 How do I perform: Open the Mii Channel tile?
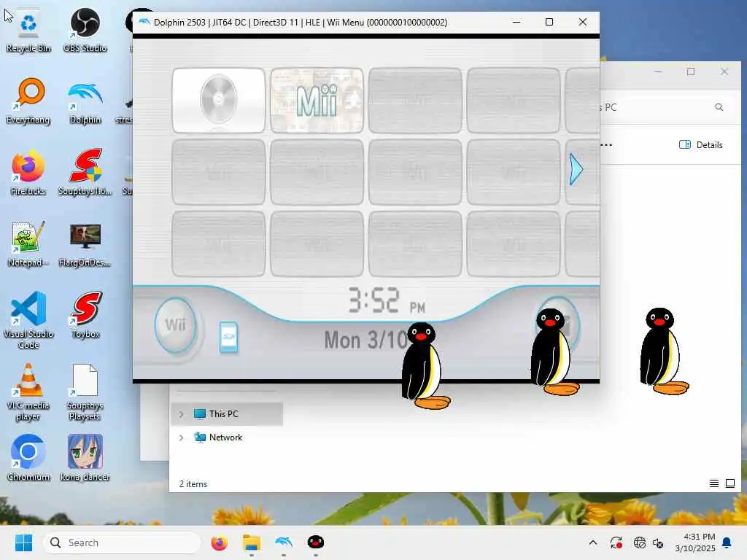(x=317, y=101)
